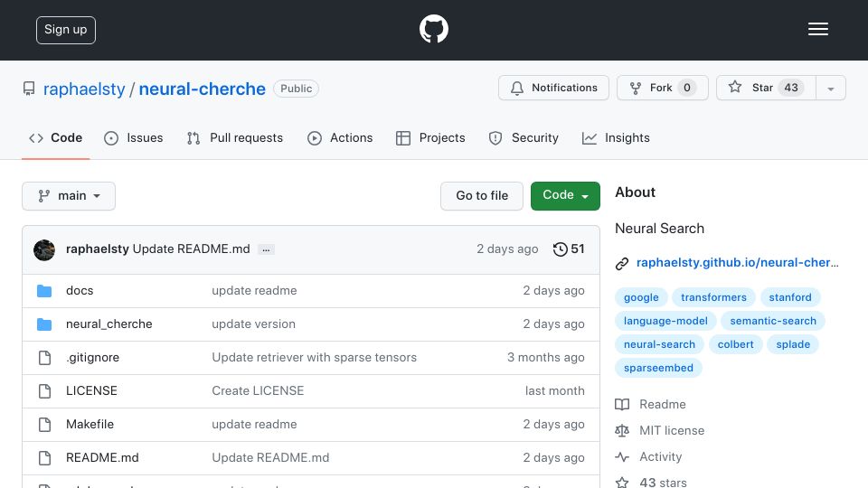Open 'update version' commit message
This screenshot has height=488, width=868.
pyautogui.click(x=253, y=324)
